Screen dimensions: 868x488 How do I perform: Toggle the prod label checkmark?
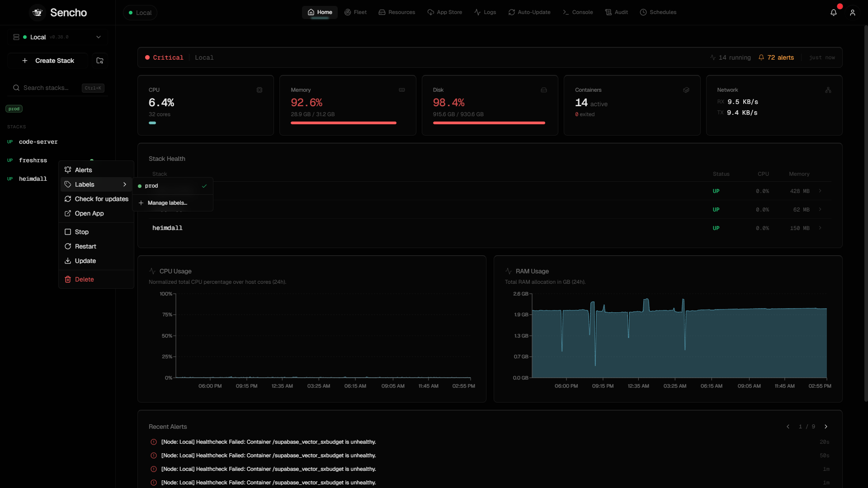(204, 186)
